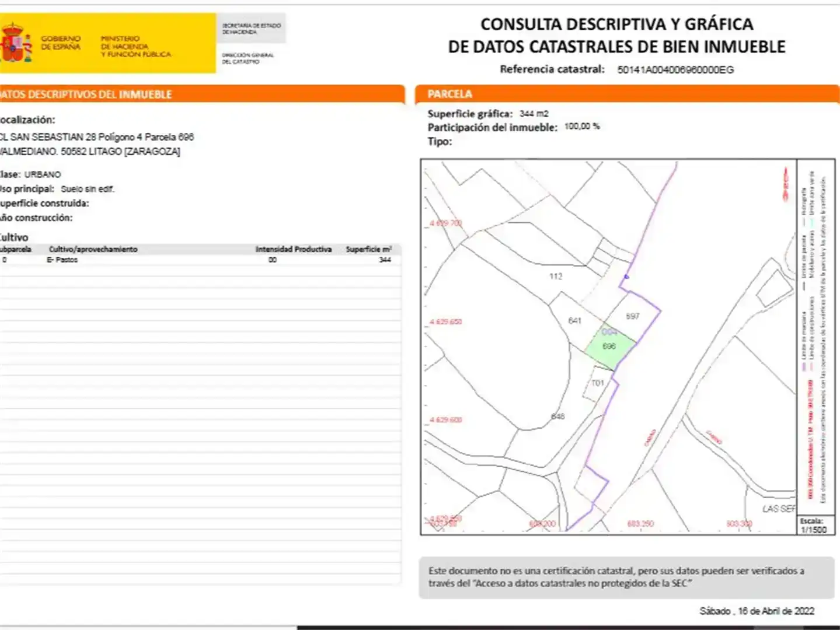Click the date 'Sábado , 16 de Abril de 2022'
Screen dimensions: 840x630
pyautogui.click(x=757, y=611)
